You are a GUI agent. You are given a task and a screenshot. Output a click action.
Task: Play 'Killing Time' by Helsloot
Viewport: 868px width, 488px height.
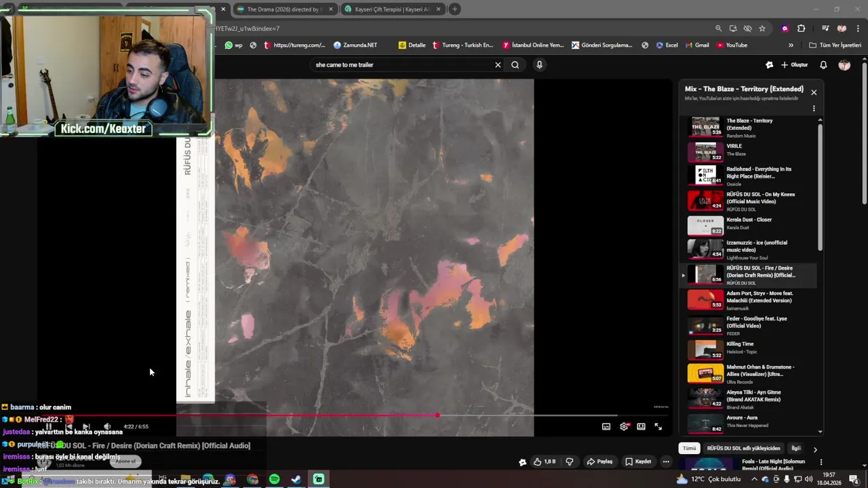[751, 349]
